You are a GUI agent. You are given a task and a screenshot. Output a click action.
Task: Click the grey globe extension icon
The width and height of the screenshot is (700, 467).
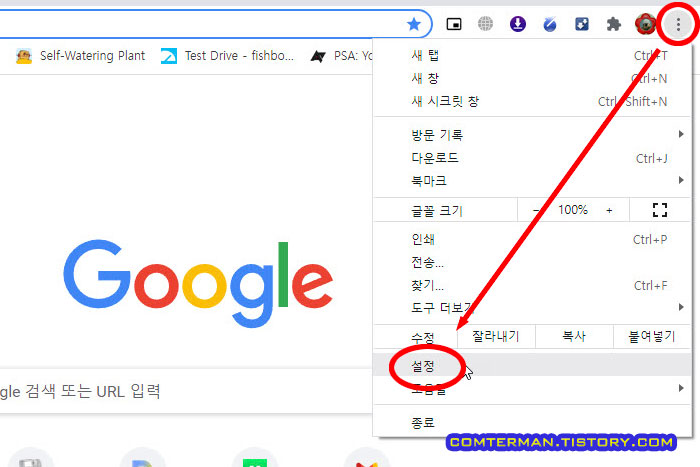click(x=485, y=24)
